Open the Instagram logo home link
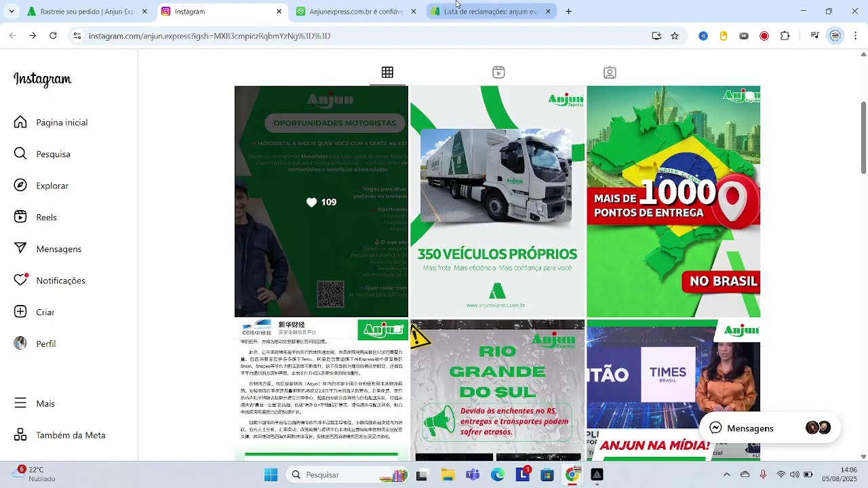868x488 pixels. [42, 80]
